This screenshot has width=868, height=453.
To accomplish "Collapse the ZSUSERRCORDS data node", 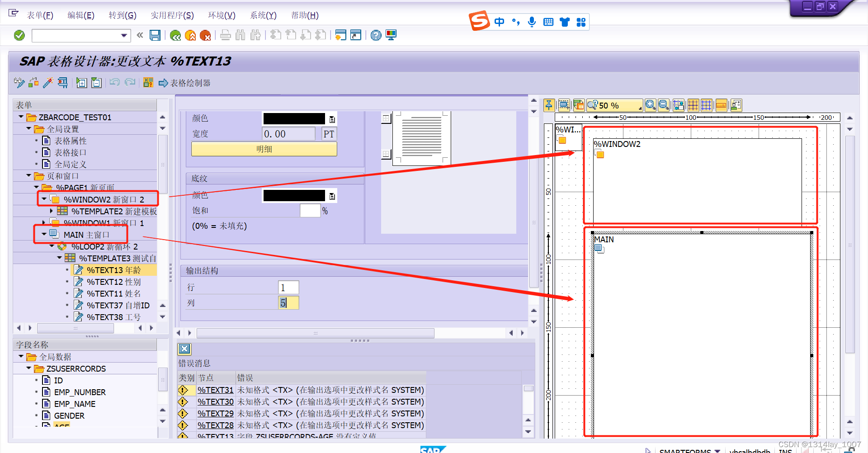I will (x=28, y=368).
